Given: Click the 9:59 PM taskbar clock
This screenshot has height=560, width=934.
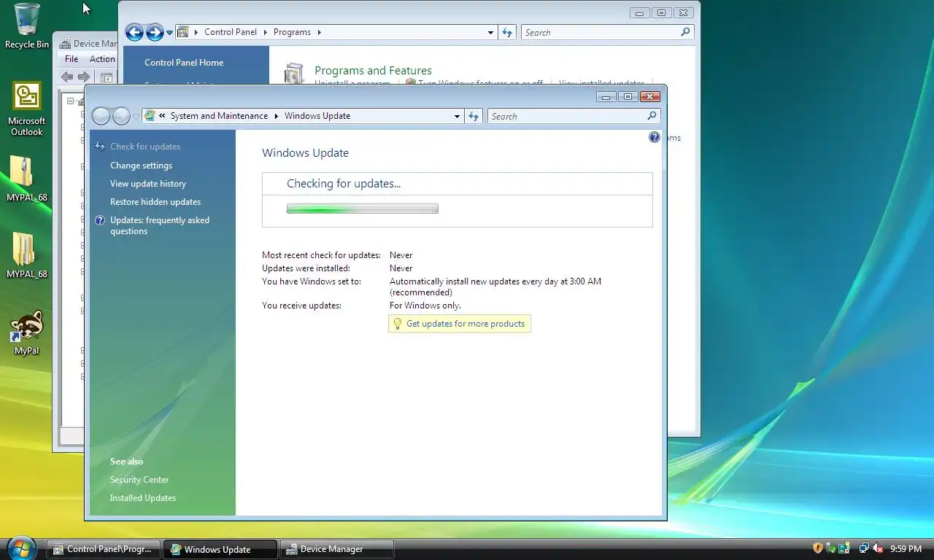Looking at the screenshot, I should [906, 548].
